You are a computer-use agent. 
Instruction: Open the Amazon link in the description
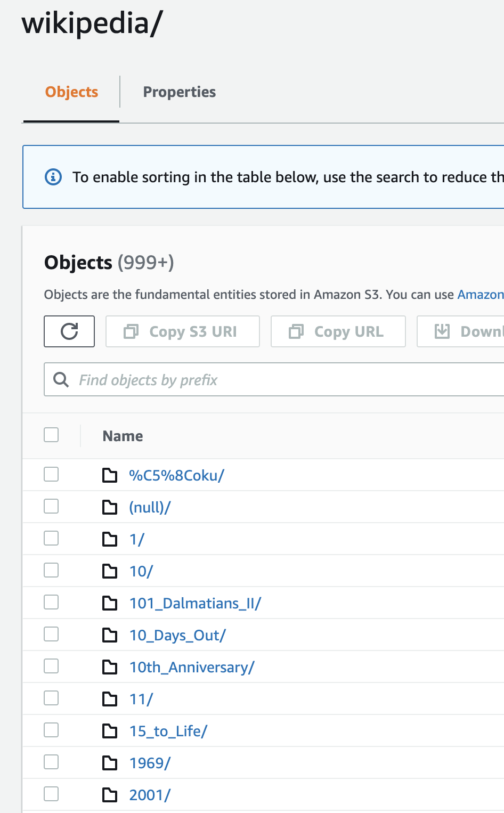[x=481, y=295]
